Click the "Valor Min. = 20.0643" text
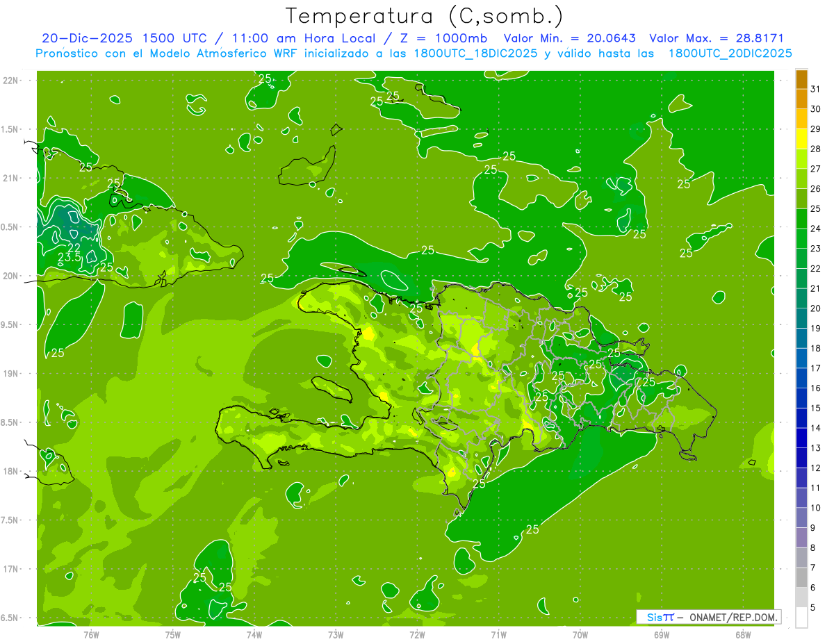 (570, 39)
